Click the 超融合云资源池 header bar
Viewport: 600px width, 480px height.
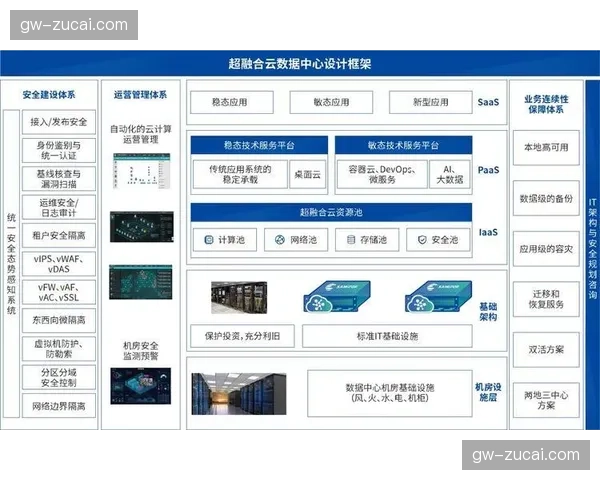pyautogui.click(x=331, y=212)
